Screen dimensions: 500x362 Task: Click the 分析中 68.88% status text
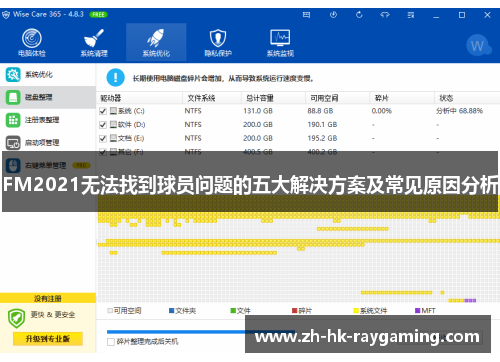[x=459, y=111]
